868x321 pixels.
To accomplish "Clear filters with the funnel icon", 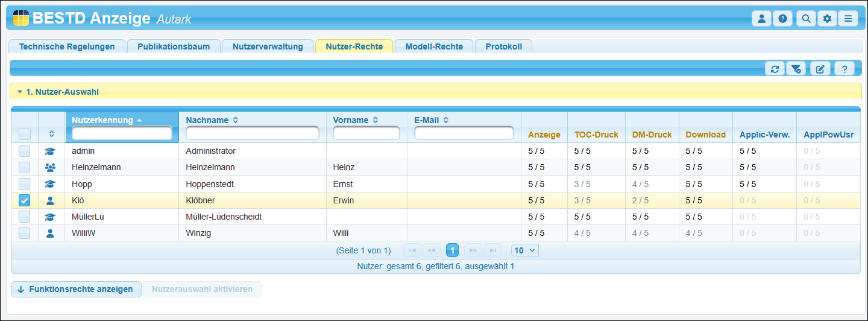I will [x=796, y=69].
